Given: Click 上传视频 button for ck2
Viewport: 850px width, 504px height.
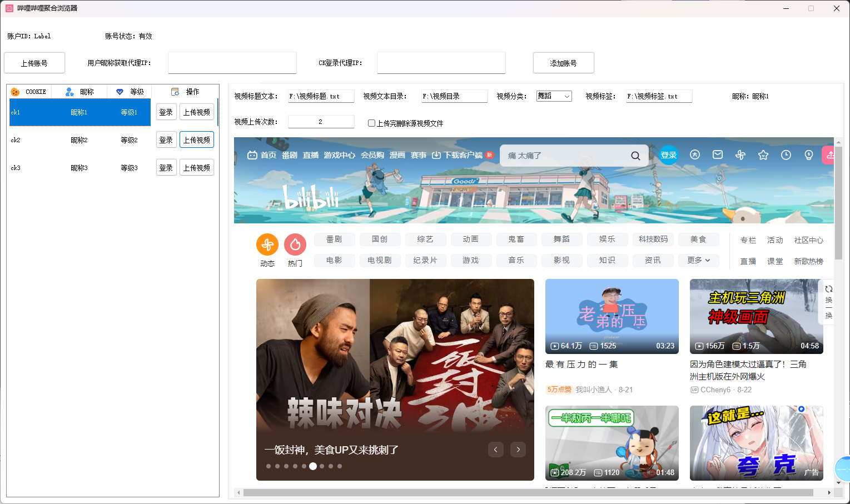Looking at the screenshot, I should (x=197, y=140).
